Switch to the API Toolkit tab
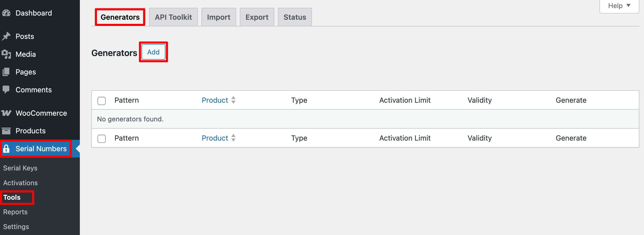This screenshot has height=235, width=644. tap(173, 17)
